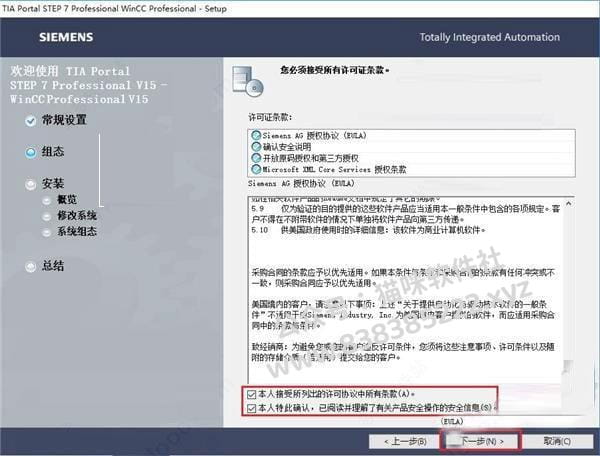
Task: Click the icon beside 开放原码授权和第三方授权
Action: coord(256,158)
